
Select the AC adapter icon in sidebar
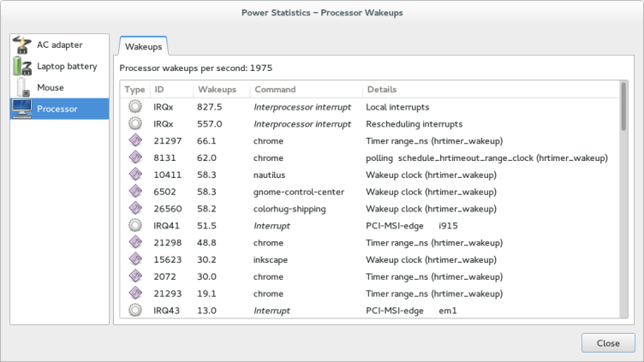tap(22, 45)
